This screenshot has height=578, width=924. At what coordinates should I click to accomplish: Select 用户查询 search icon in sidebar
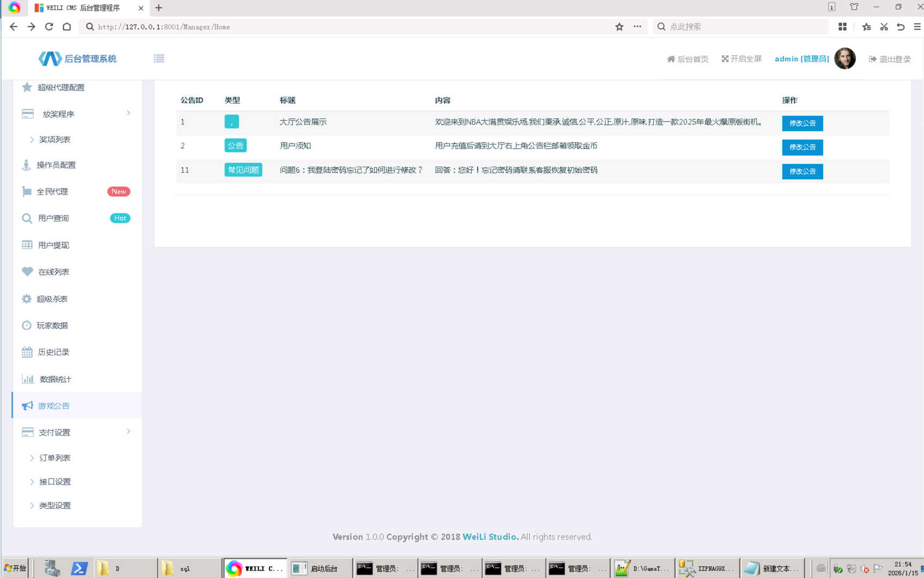[x=27, y=218]
